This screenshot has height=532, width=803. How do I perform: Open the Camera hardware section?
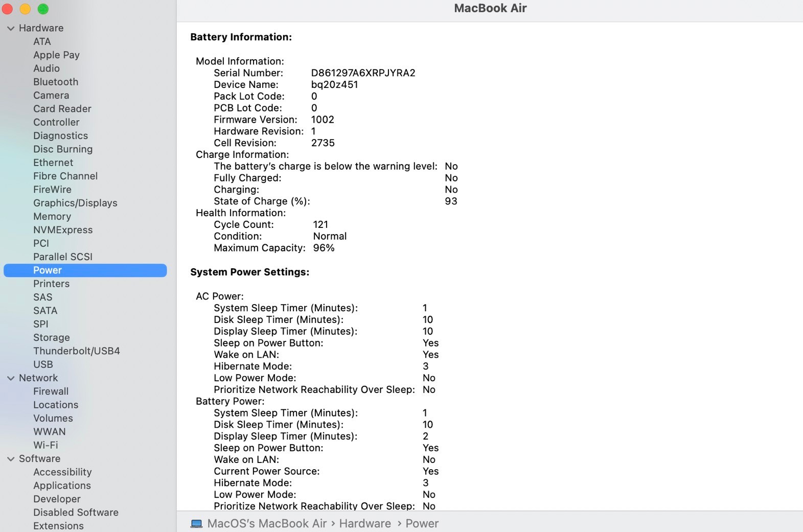pos(51,96)
